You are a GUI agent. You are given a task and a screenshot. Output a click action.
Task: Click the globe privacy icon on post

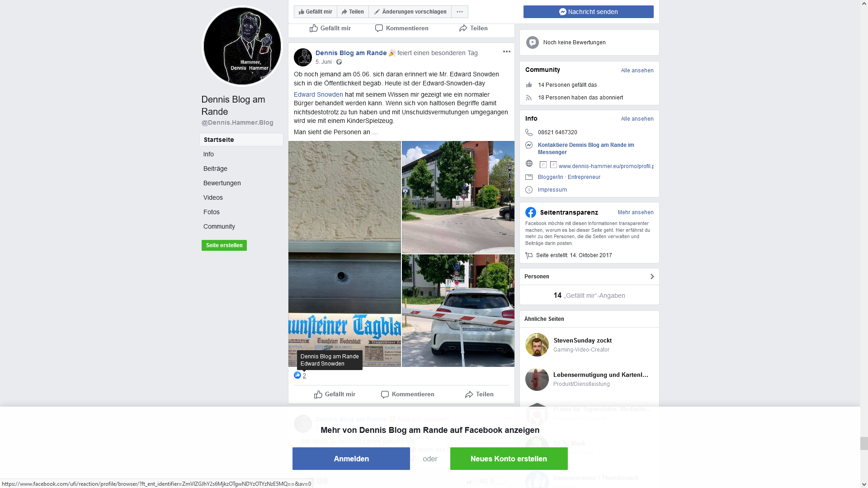tap(339, 62)
